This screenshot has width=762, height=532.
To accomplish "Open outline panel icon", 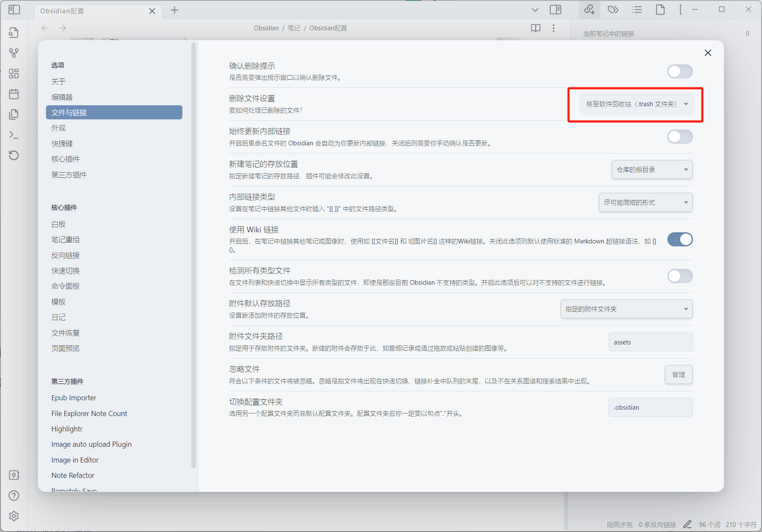I will click(x=637, y=9).
